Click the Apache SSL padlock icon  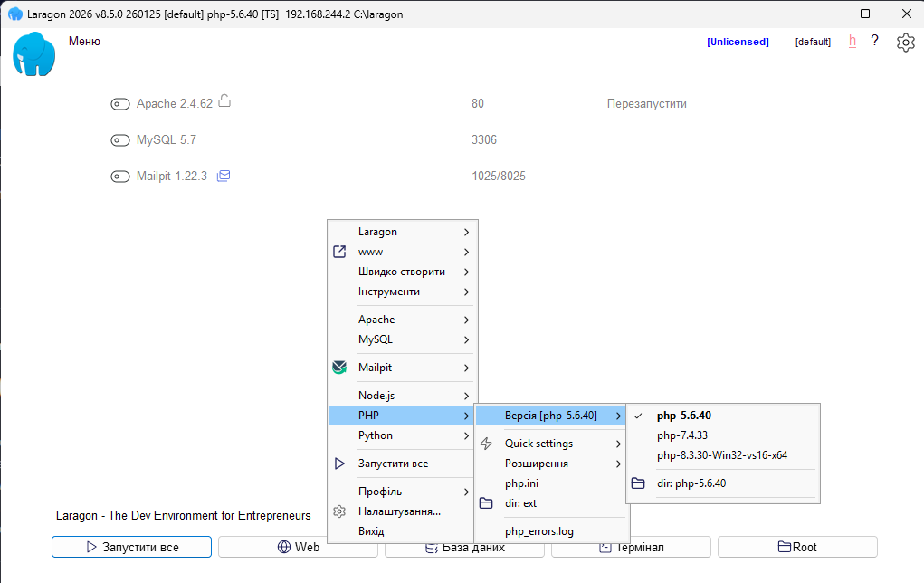pyautogui.click(x=224, y=102)
